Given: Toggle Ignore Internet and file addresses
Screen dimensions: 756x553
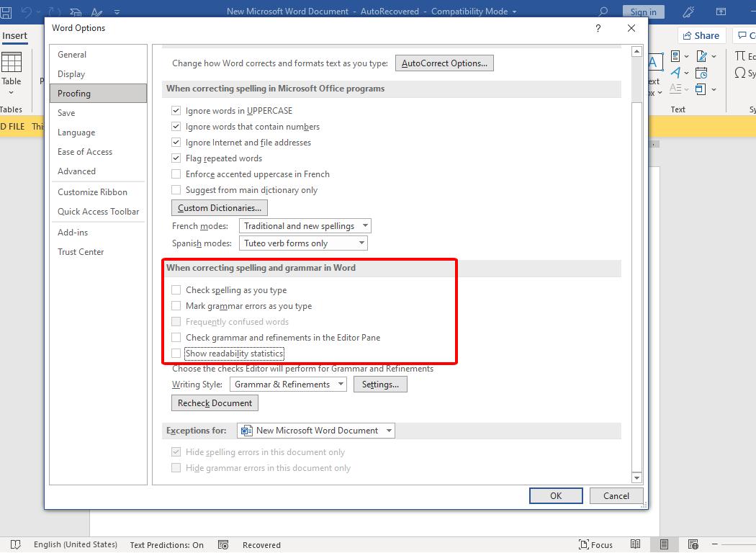Looking at the screenshot, I should tap(176, 143).
